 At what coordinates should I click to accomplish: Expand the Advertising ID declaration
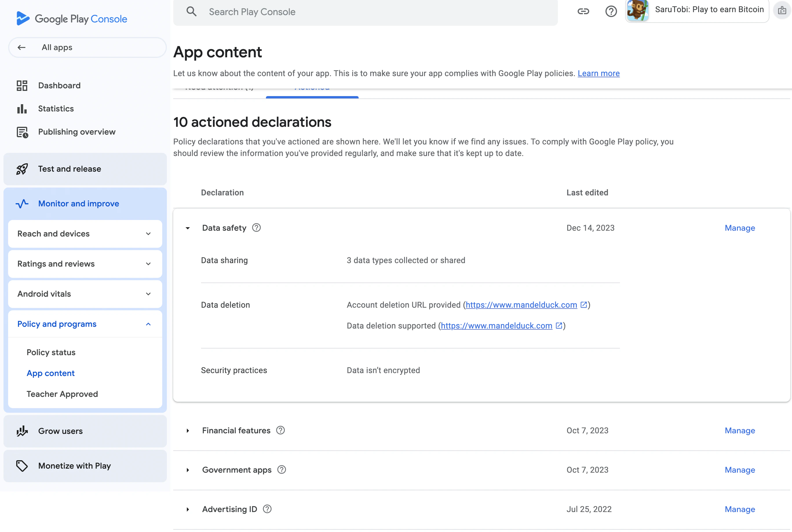(x=187, y=509)
